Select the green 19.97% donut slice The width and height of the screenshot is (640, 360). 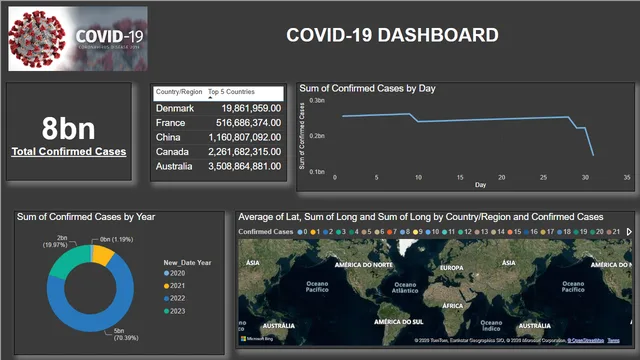click(x=68, y=261)
